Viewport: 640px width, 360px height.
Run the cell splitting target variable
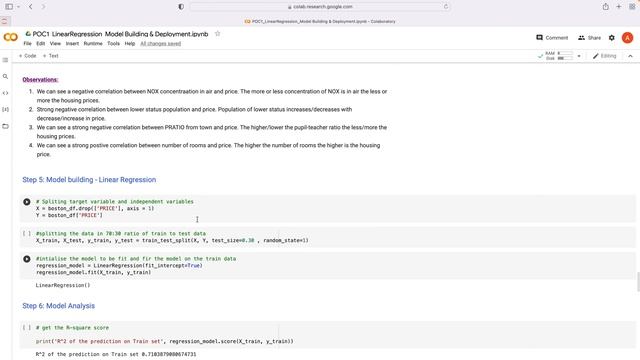pyautogui.click(x=27, y=202)
